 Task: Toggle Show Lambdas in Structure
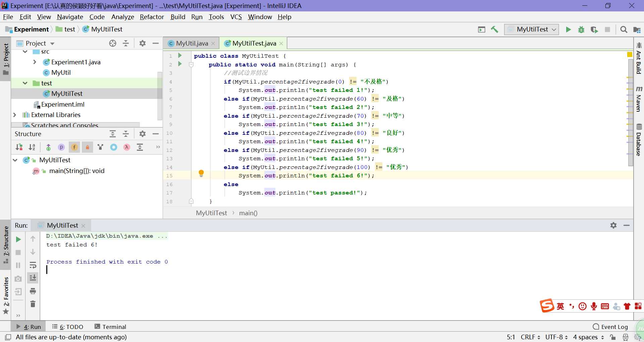tap(126, 147)
